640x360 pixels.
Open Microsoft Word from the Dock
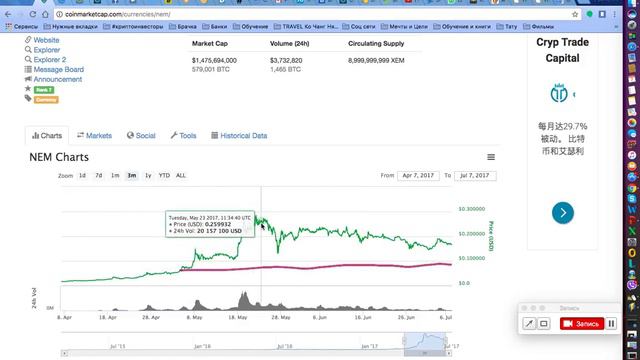632,210
